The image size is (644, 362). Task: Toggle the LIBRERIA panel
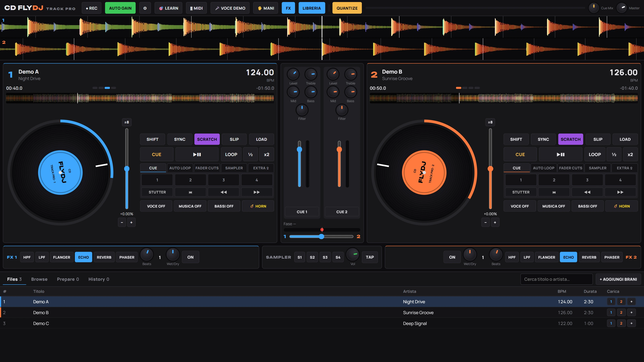click(312, 8)
